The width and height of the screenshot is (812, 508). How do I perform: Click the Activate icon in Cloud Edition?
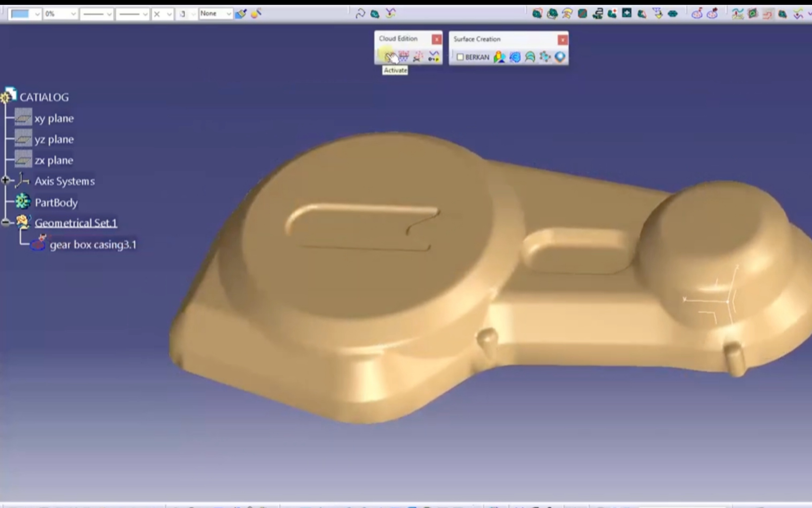tap(389, 57)
